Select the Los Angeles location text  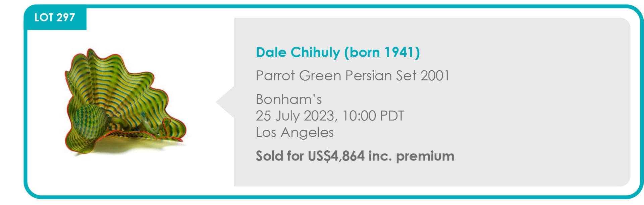click(294, 133)
